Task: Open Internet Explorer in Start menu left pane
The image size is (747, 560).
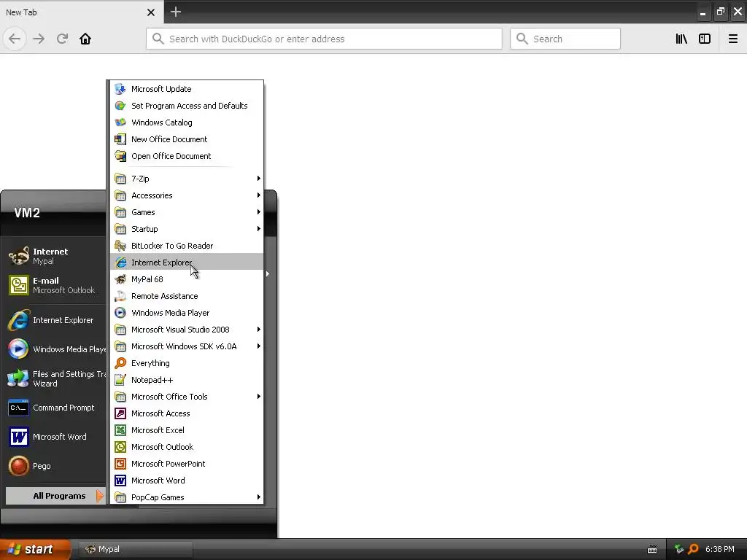Action: [x=55, y=320]
